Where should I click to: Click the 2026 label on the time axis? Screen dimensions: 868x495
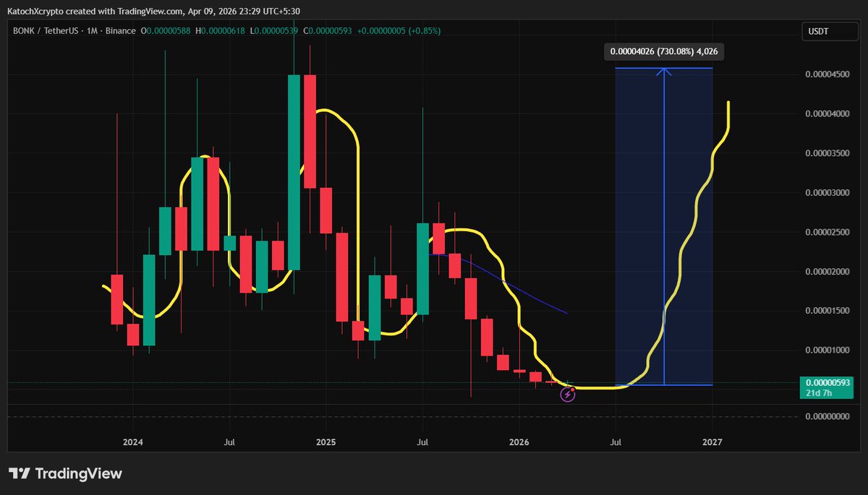pyautogui.click(x=519, y=442)
